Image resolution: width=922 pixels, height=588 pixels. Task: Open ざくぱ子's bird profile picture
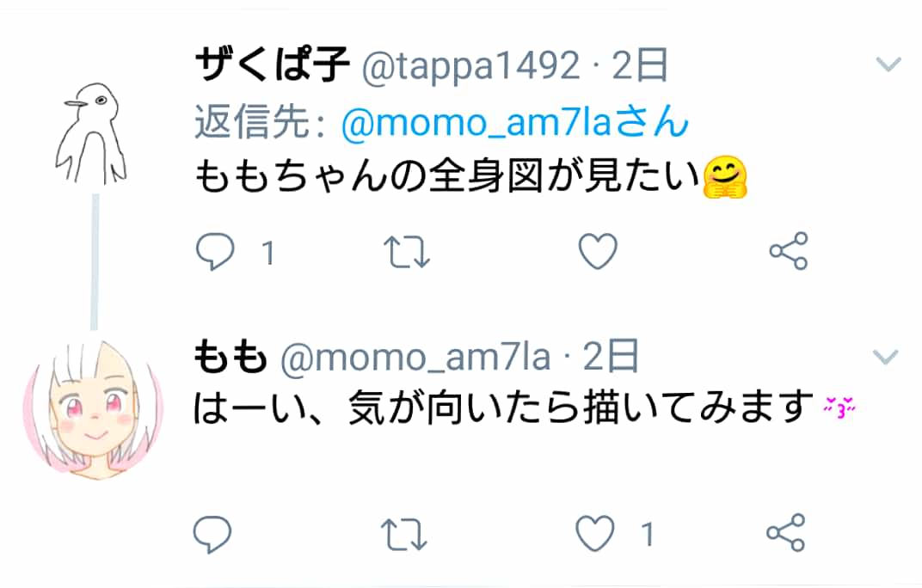coord(91,133)
